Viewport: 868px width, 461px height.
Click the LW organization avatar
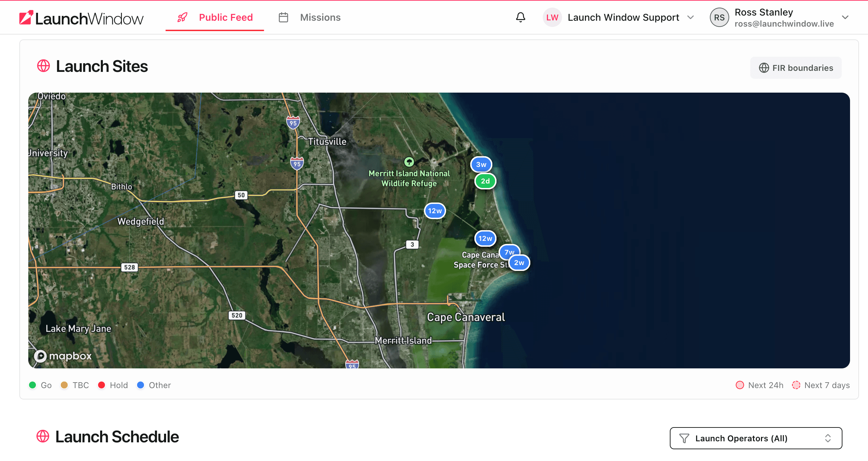(552, 18)
